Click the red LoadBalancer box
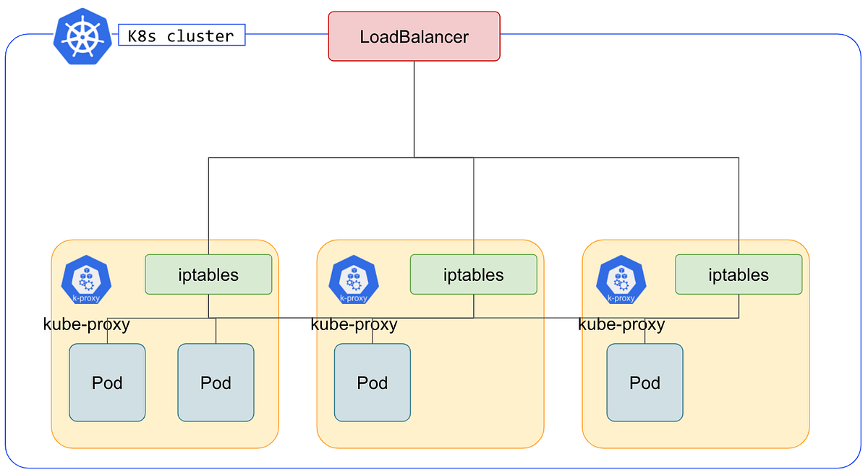 click(x=414, y=36)
